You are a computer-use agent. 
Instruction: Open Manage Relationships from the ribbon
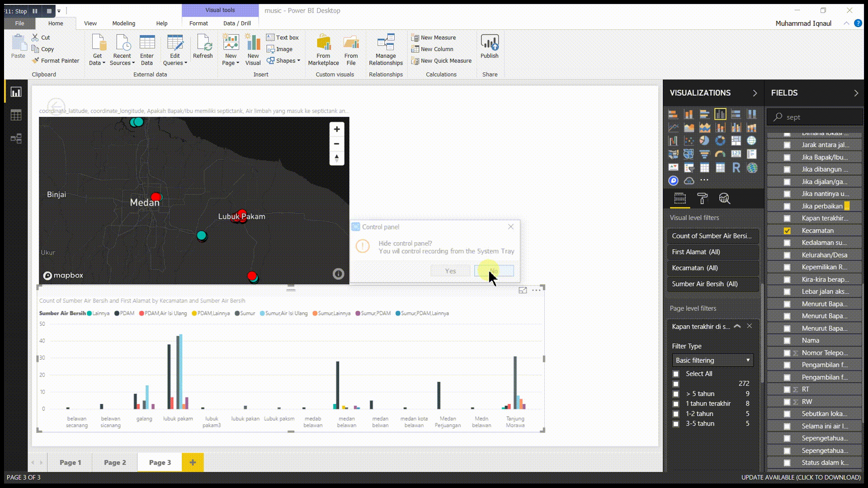(385, 49)
